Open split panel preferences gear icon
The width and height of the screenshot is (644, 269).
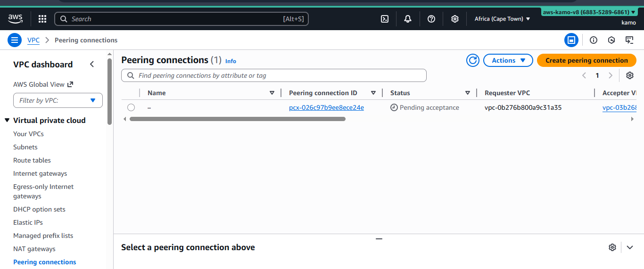pyautogui.click(x=612, y=247)
